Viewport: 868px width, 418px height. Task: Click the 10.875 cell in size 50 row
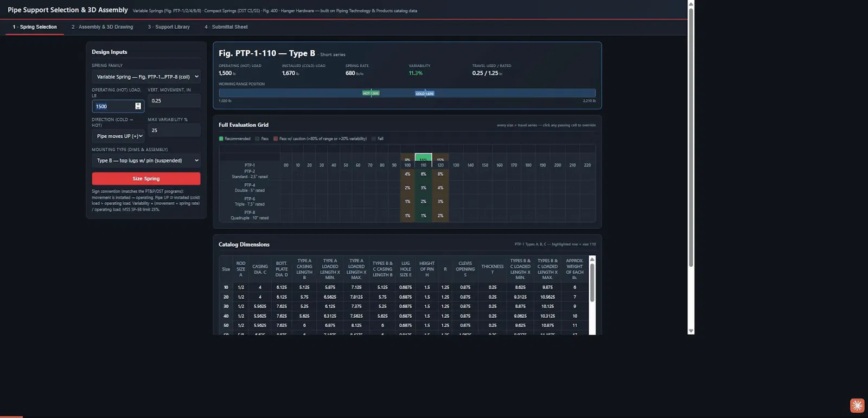[x=547, y=325]
